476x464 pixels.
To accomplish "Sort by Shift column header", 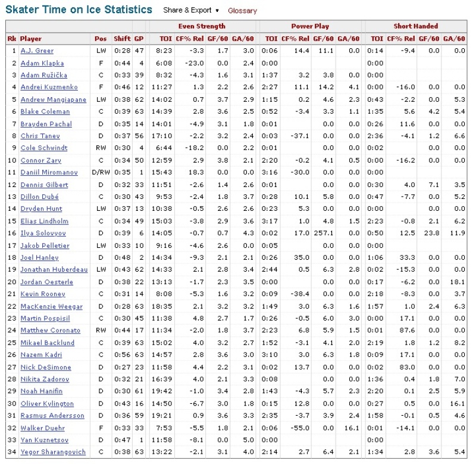I will point(122,39).
